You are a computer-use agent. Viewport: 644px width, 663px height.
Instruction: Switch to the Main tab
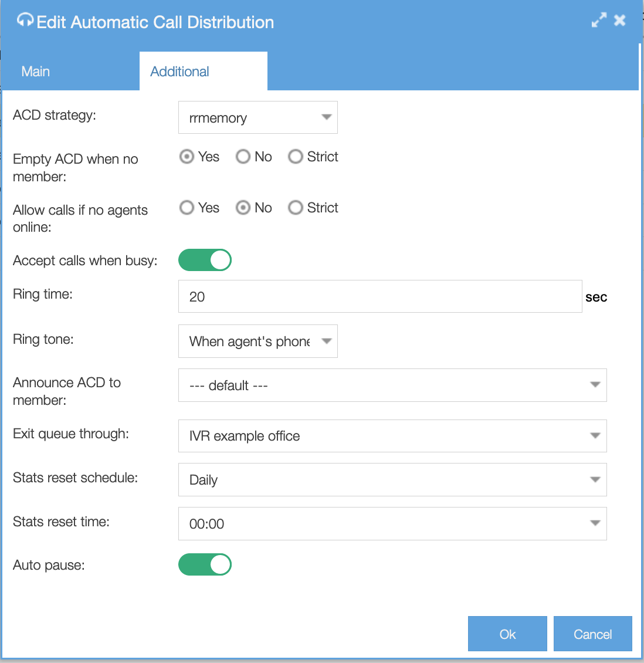[x=35, y=71]
